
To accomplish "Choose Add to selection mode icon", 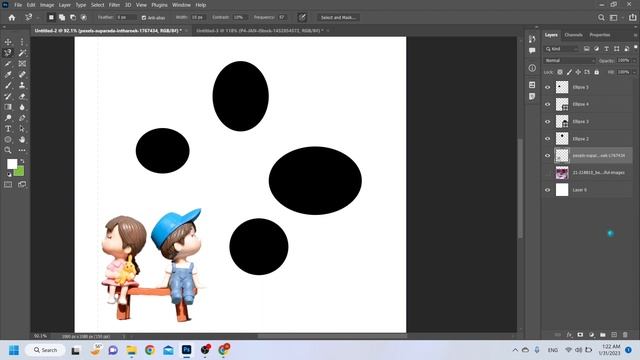I will click(62, 18).
